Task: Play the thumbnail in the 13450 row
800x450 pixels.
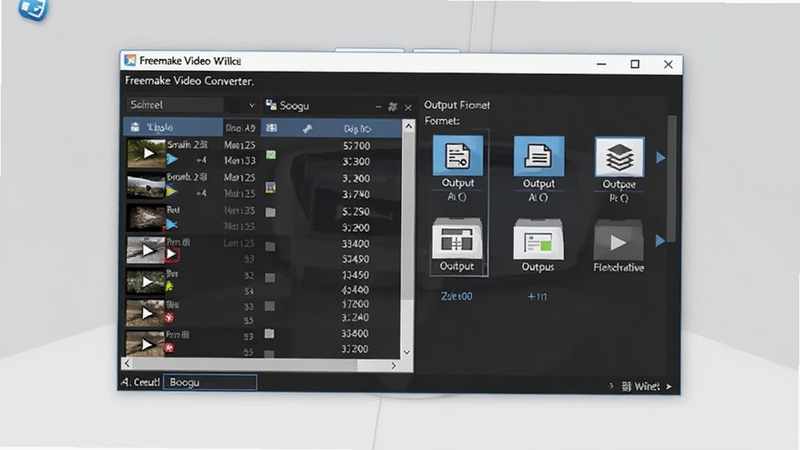Action: 146,282
